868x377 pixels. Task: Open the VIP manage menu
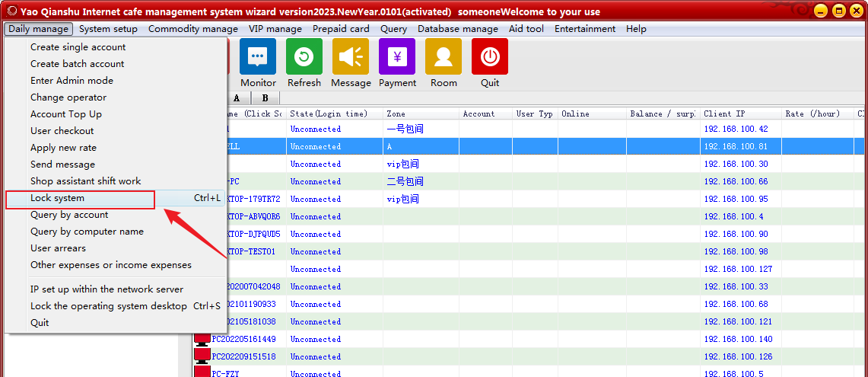[x=275, y=29]
